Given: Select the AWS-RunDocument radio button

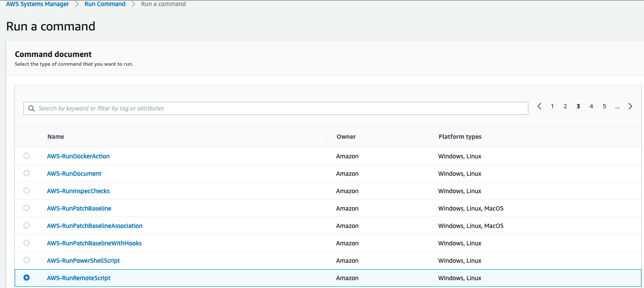Looking at the screenshot, I should click(27, 173).
